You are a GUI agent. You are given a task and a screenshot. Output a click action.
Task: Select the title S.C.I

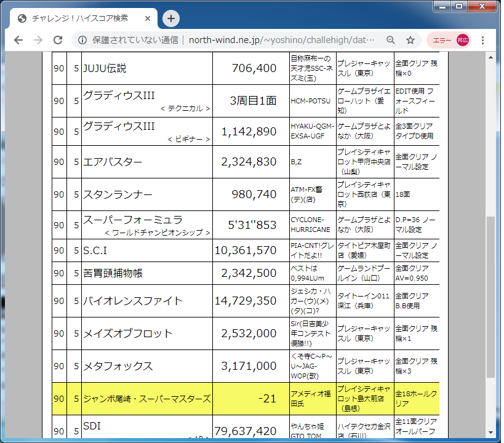tap(95, 250)
